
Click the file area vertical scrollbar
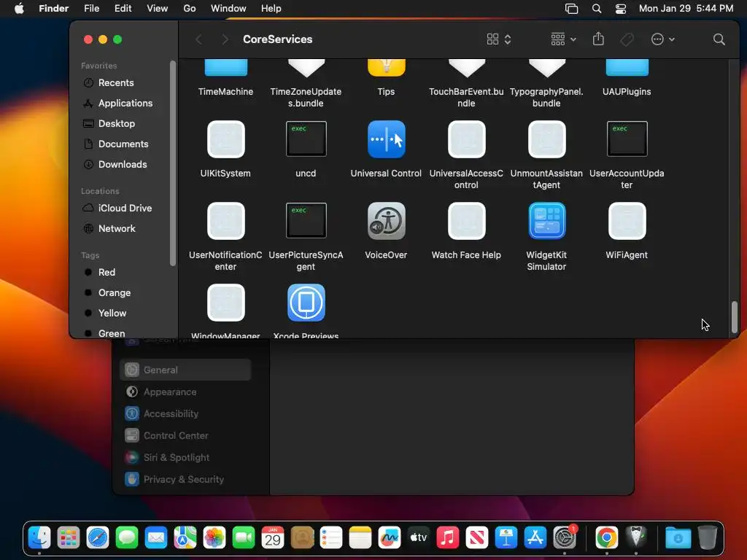(x=734, y=317)
